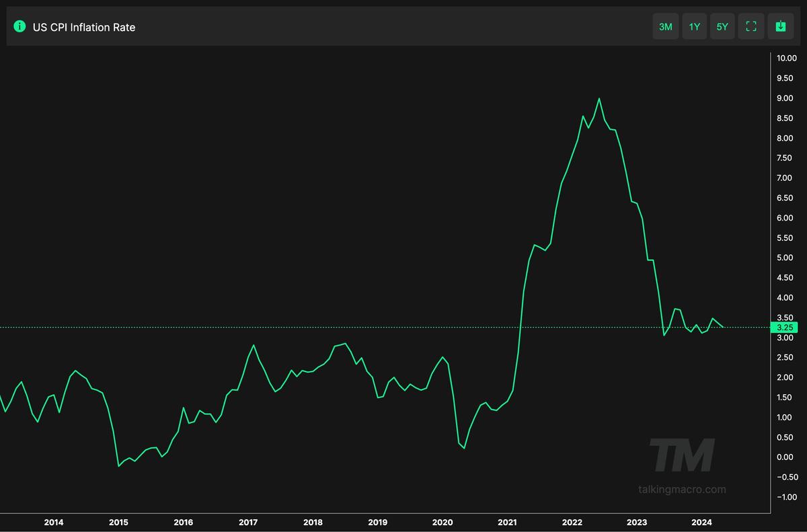This screenshot has width=807, height=532.
Task: Click the 2015 x-axis label
Action: pos(118,522)
